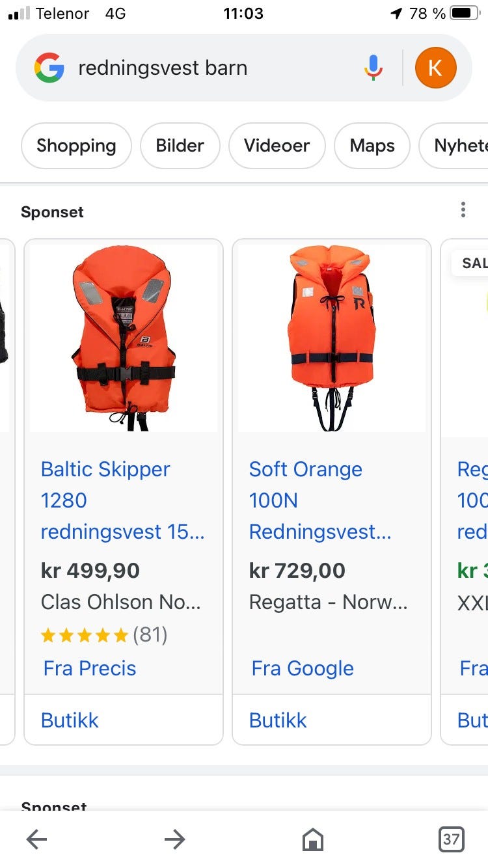Screen dimensions: 488x868
Task: Open Baltic Skipper 1280 redningsvest link
Action: click(x=122, y=500)
